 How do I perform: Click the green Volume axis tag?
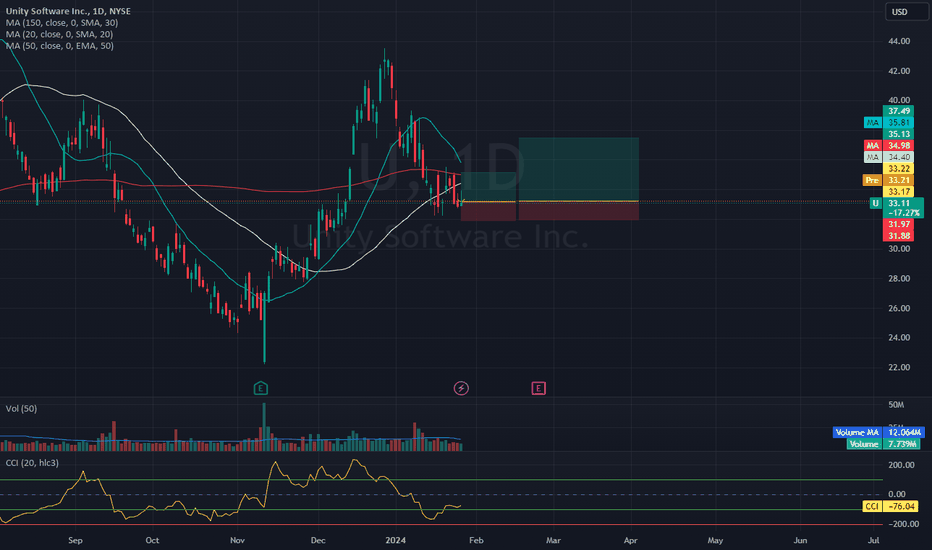click(864, 444)
